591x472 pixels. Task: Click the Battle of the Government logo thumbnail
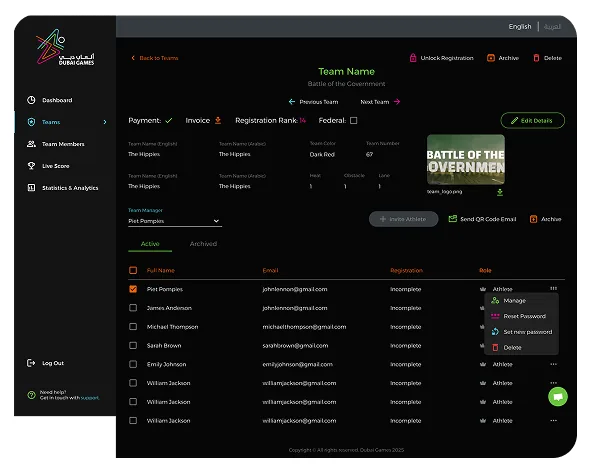click(x=466, y=159)
